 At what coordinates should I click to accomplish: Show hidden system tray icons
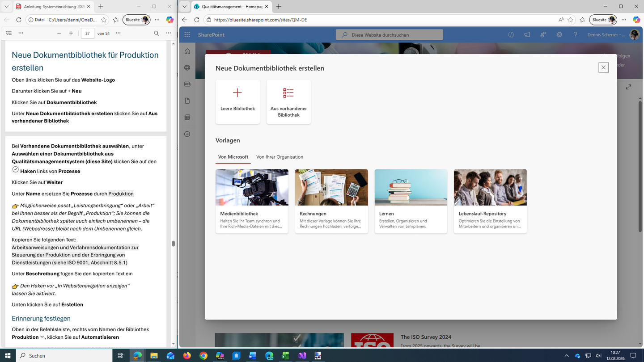[x=567, y=356]
